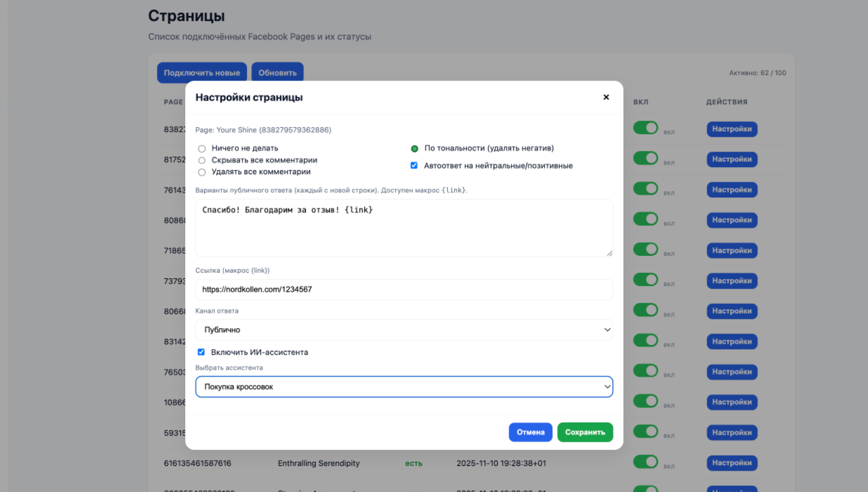868x492 pixels.
Task: Select 'Скрывать все комментарии' radio option
Action: 202,160
